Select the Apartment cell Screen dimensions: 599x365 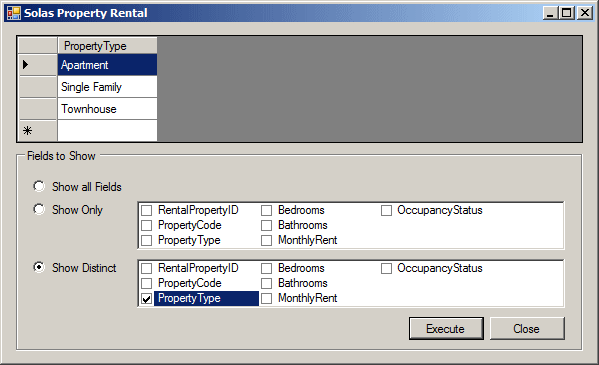107,65
